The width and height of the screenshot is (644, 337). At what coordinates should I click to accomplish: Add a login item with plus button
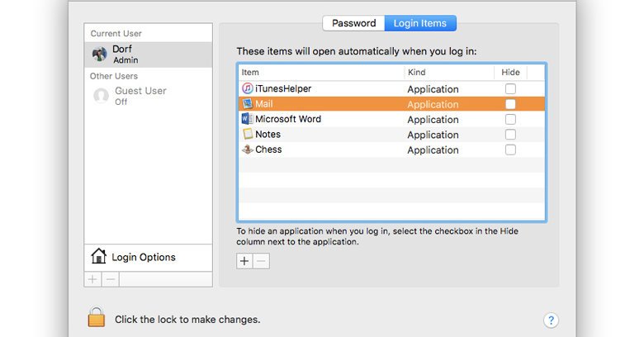pos(244,261)
